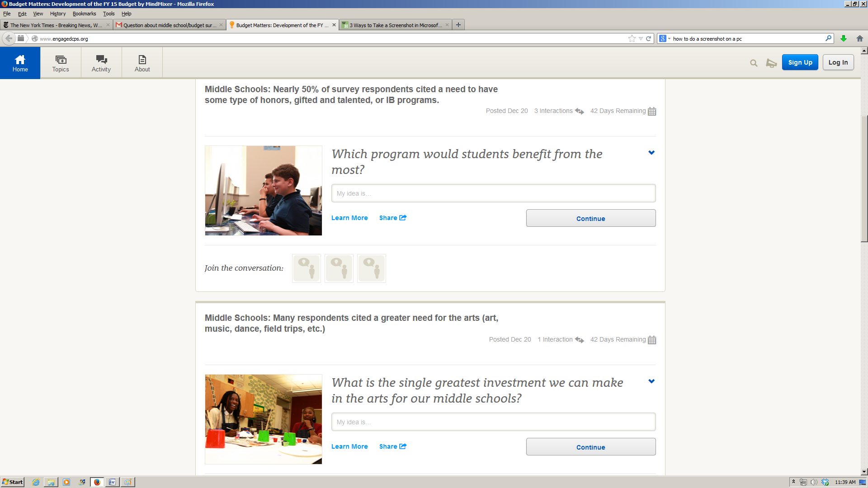Click Learn More under arts question
The width and height of the screenshot is (868, 488).
349,446
